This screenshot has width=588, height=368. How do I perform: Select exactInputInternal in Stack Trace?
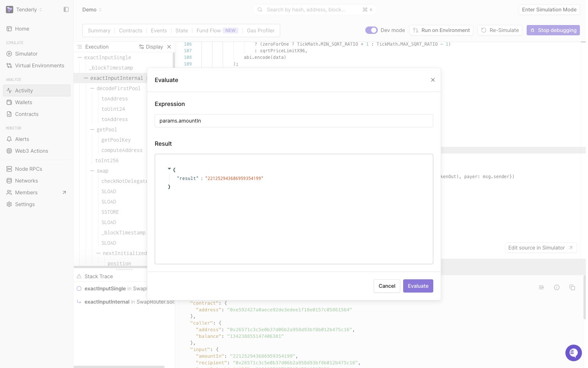[x=107, y=302]
